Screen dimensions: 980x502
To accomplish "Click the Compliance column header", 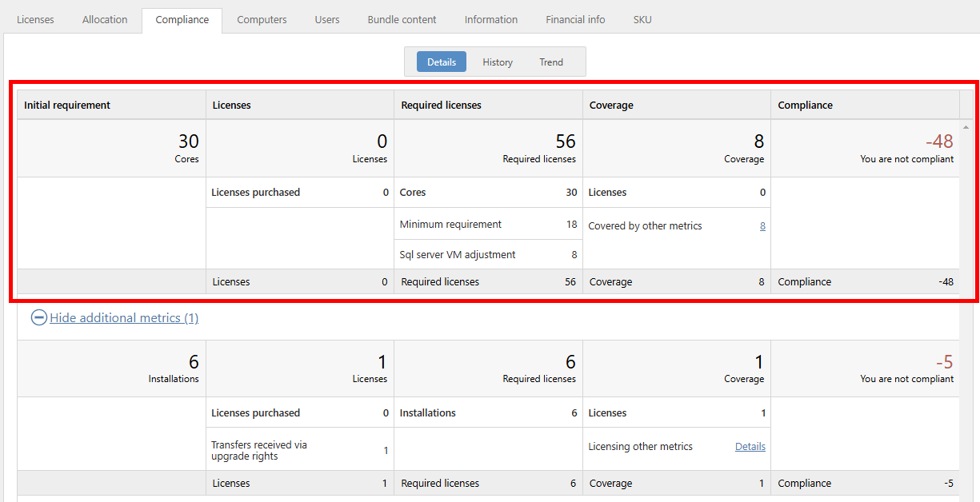I will tap(865, 105).
